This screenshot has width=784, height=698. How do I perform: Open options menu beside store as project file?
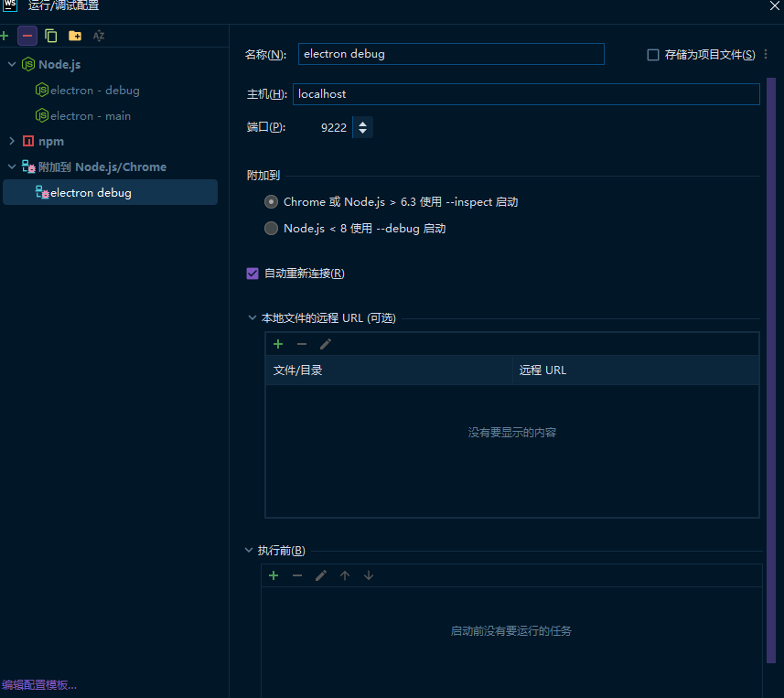[x=766, y=55]
